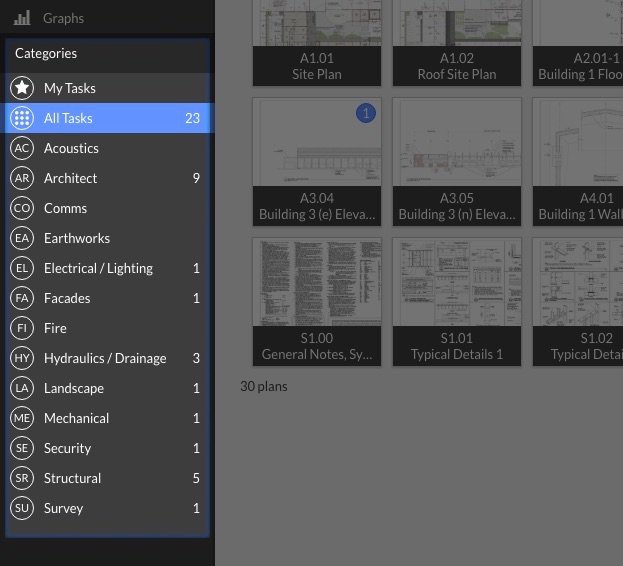Click the FI Fire circle icon
The height and width of the screenshot is (566, 623).
pyautogui.click(x=22, y=328)
